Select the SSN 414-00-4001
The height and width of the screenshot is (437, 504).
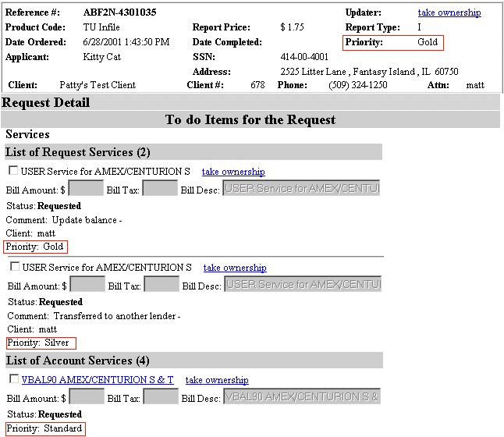coord(304,57)
